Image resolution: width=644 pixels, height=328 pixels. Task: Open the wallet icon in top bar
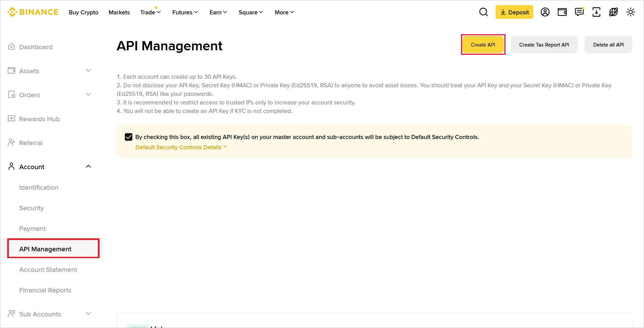562,12
